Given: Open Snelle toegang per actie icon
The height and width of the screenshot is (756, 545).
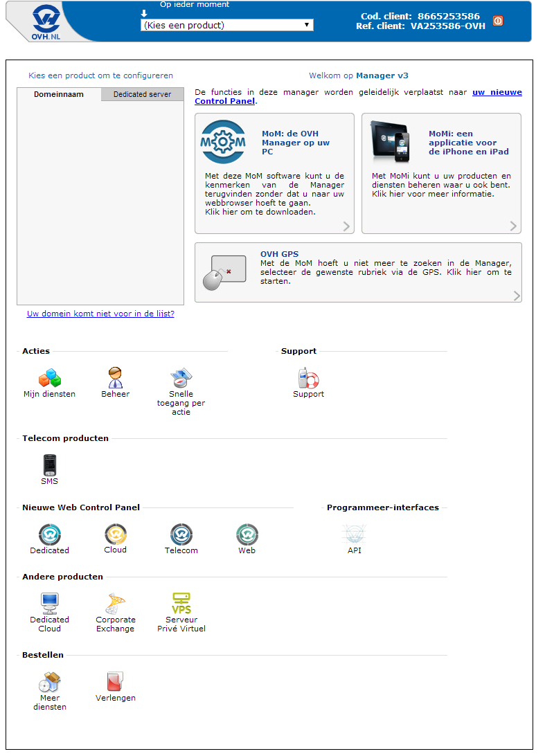Looking at the screenshot, I should (181, 378).
